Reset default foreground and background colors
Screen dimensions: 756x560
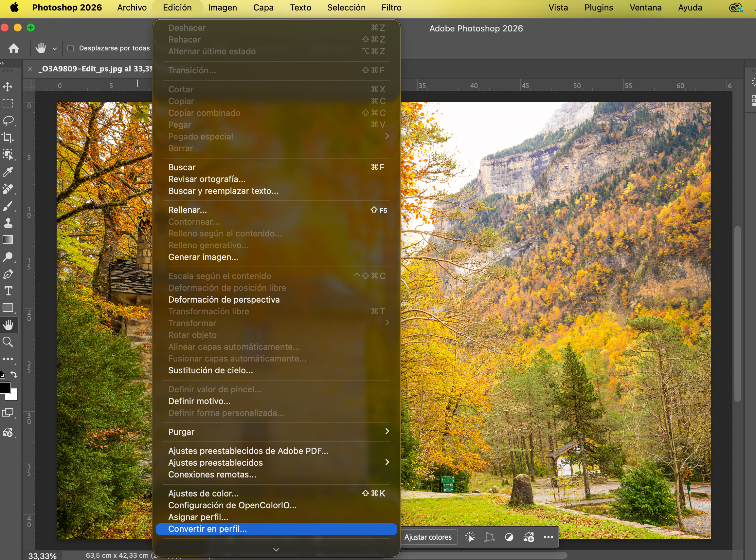[2, 375]
